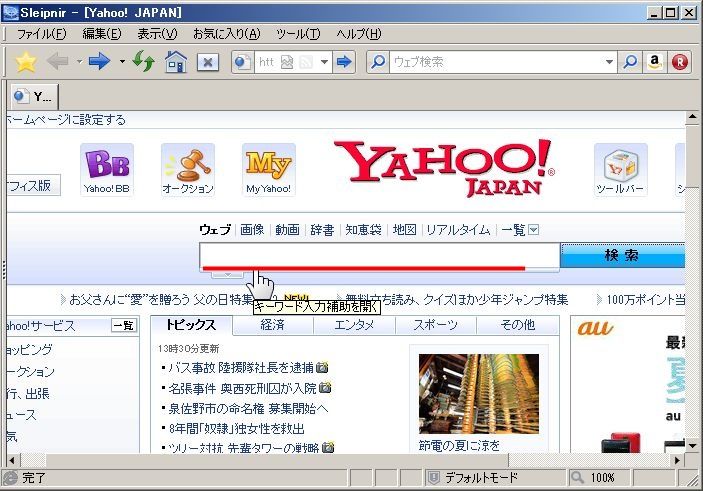Click the 検索 search button
Viewport: 703px width, 491px height.
[x=622, y=256]
